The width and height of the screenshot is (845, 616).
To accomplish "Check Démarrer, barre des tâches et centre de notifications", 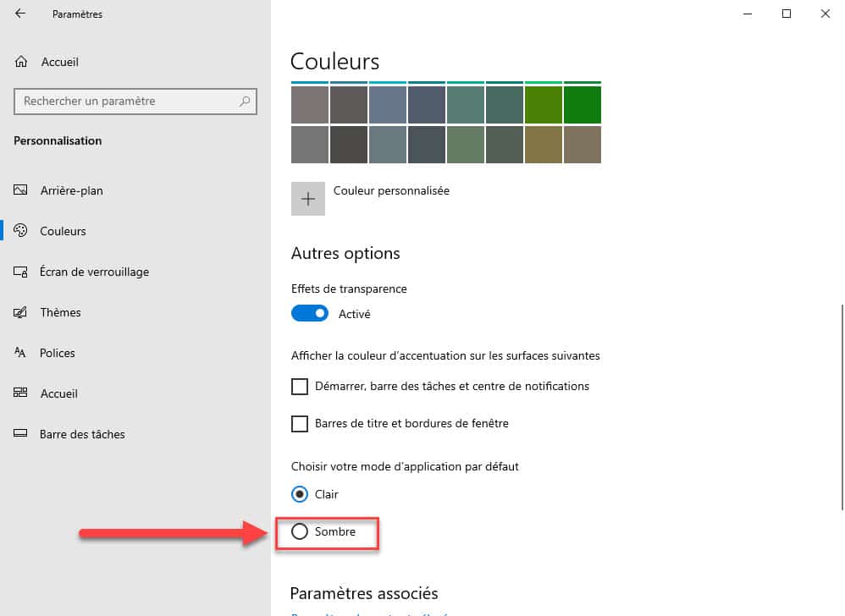I will tap(300, 387).
